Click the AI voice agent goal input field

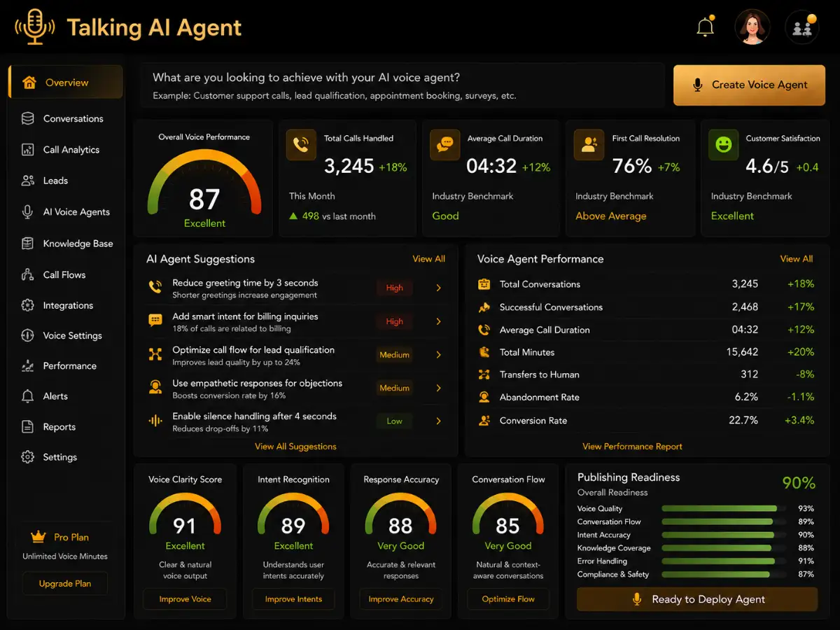pyautogui.click(x=402, y=85)
